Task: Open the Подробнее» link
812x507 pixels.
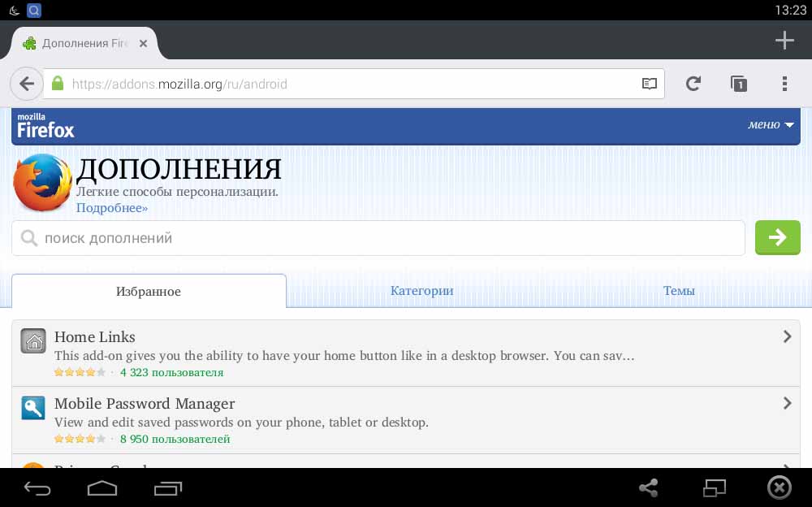Action: (112, 208)
